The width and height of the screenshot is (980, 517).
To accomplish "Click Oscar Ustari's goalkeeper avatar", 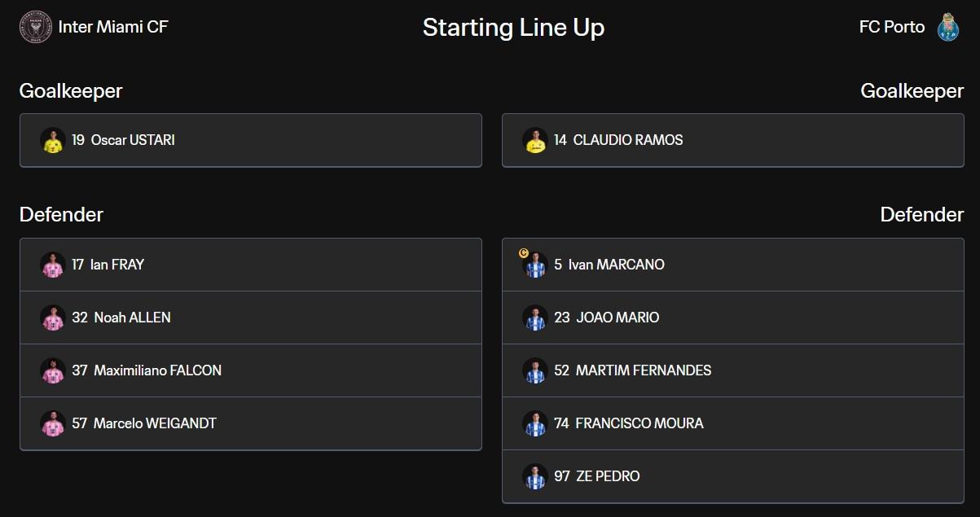I will 52,140.
